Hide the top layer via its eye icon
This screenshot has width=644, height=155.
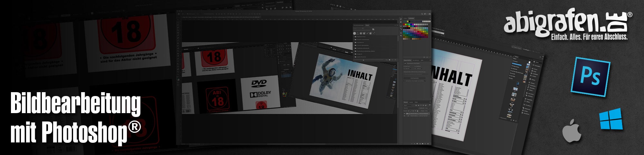tap(404, 113)
